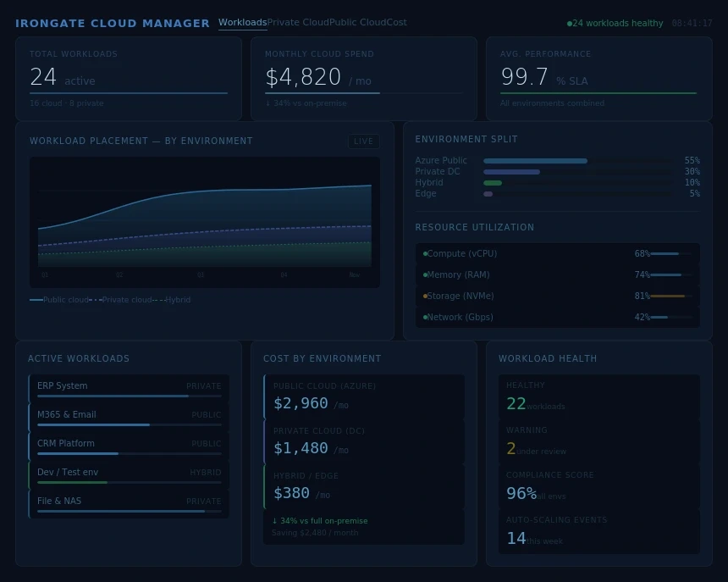Click the Network (Gbps) status icon

click(x=423, y=317)
